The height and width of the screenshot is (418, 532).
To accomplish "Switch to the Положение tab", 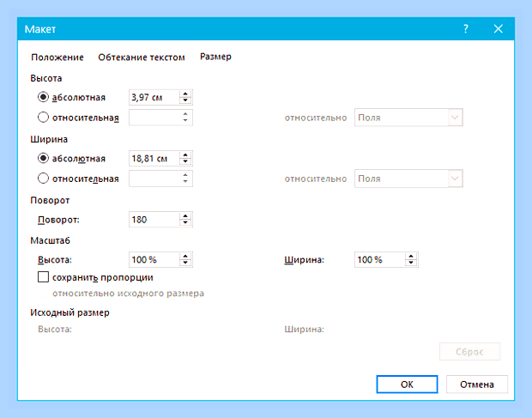I will click(57, 57).
